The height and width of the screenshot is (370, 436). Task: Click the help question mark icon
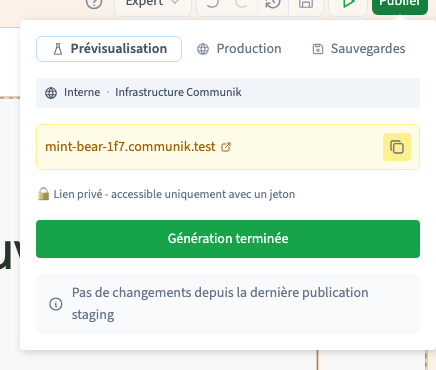pyautogui.click(x=94, y=3)
